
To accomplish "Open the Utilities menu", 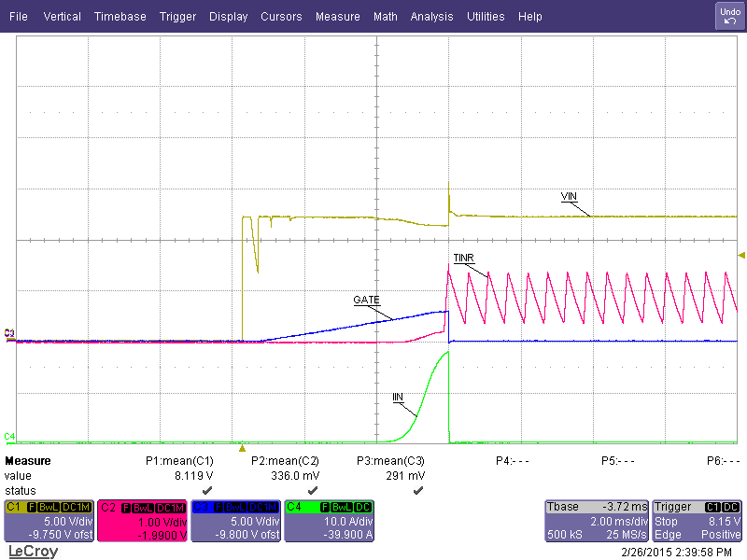I will tap(486, 17).
